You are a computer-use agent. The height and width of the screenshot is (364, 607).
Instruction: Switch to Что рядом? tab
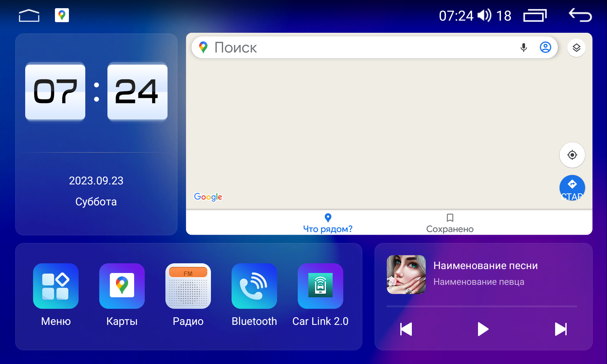[328, 223]
